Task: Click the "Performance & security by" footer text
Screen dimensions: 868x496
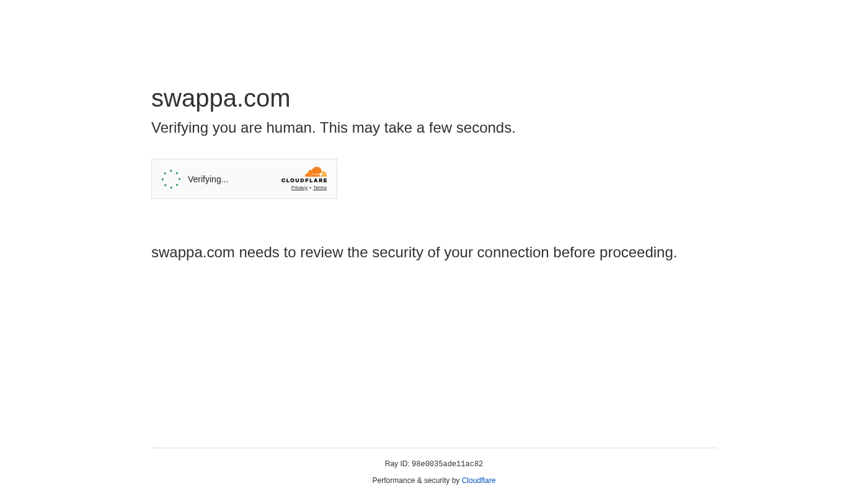Action: [x=415, y=480]
